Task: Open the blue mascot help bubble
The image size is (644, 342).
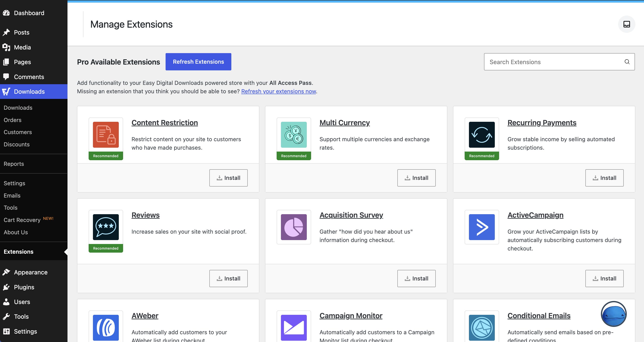Action: coord(614,314)
